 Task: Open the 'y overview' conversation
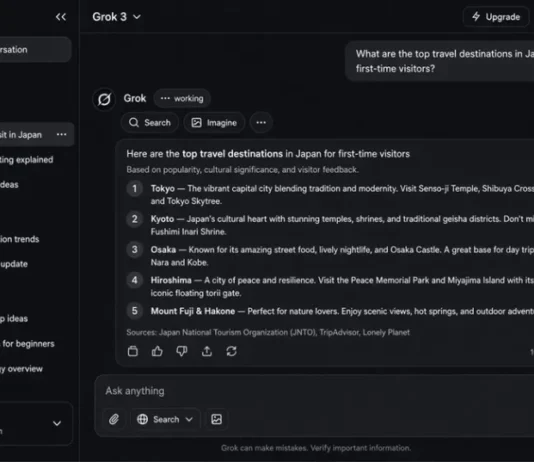pos(21,369)
